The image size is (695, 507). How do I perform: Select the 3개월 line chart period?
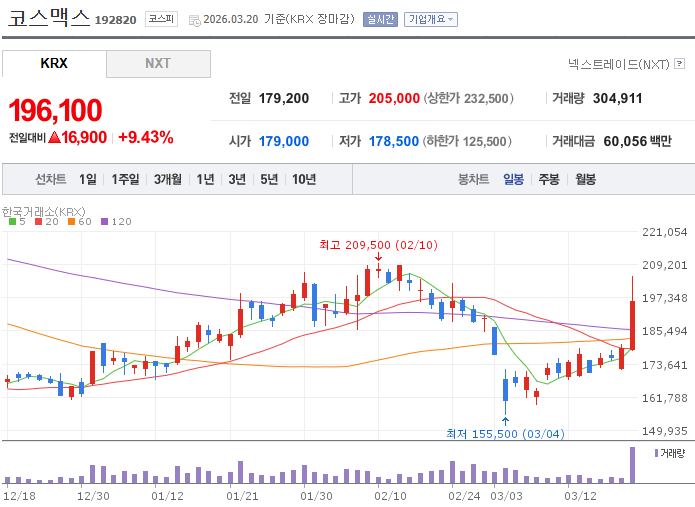point(168,179)
